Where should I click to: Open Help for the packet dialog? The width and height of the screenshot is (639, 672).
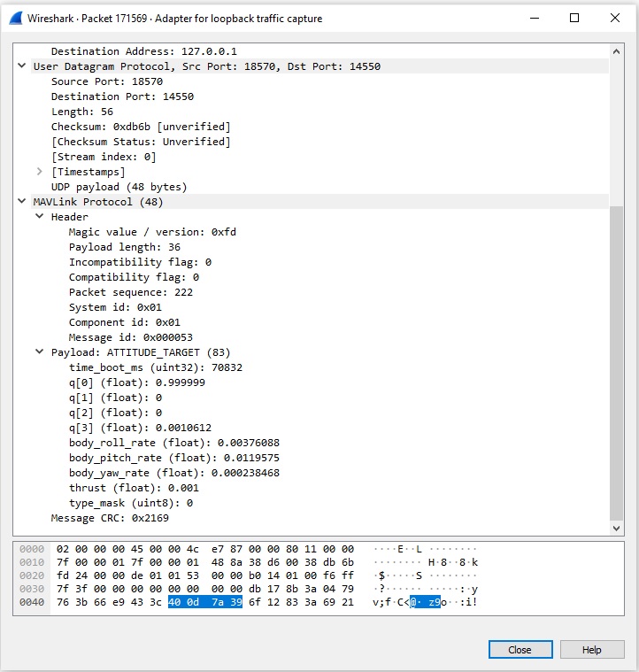(592, 650)
